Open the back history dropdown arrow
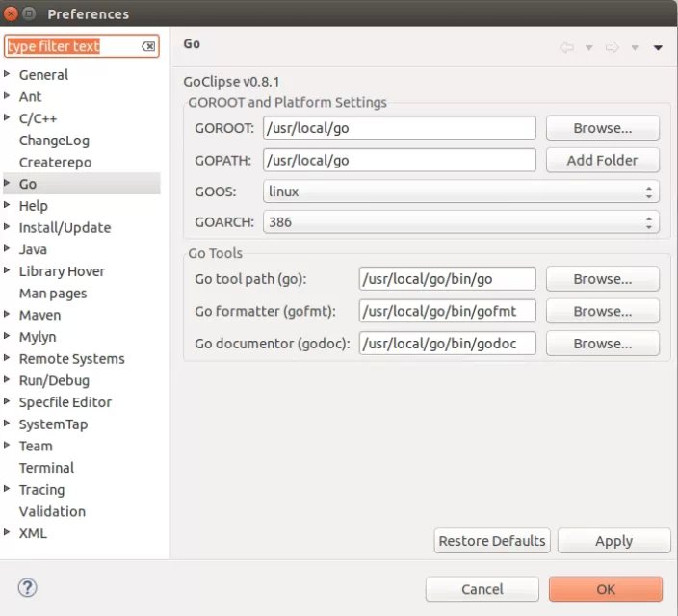 point(589,47)
